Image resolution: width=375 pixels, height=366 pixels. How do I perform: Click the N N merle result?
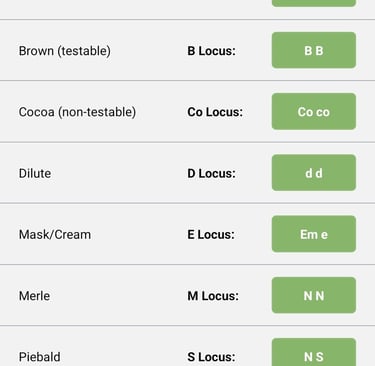coord(314,295)
